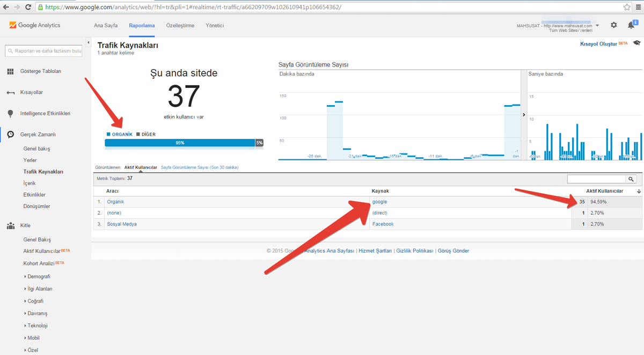Click Kısayol Oluştur link
This screenshot has height=355, width=644.
pos(599,43)
